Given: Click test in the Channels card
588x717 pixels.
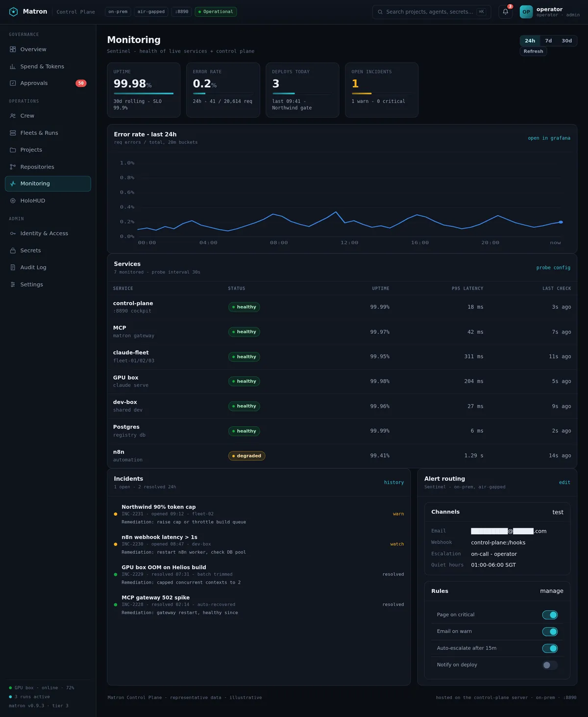Looking at the screenshot, I should [558, 512].
